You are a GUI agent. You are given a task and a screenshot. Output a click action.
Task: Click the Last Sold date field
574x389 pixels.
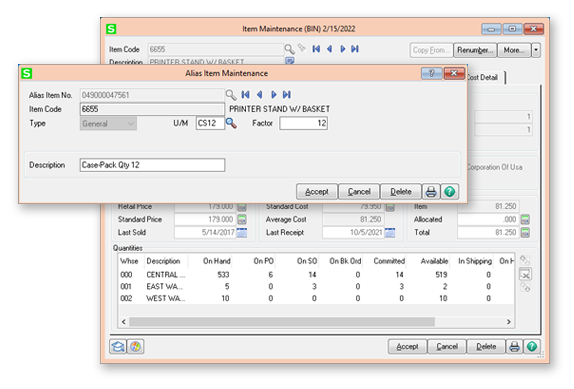[x=206, y=232]
